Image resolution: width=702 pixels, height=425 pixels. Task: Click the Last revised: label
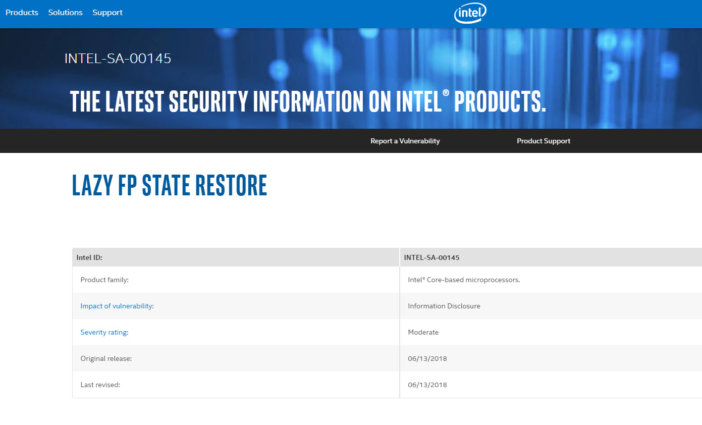100,385
